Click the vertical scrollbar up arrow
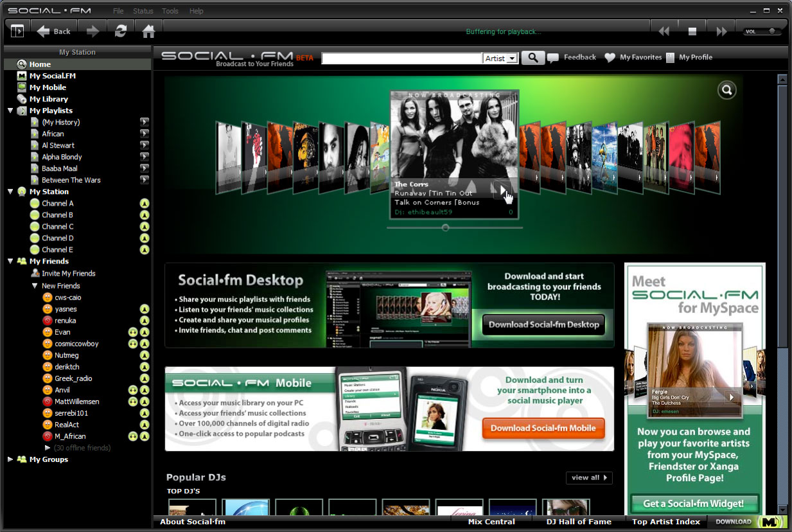This screenshot has width=792, height=532. coord(782,79)
